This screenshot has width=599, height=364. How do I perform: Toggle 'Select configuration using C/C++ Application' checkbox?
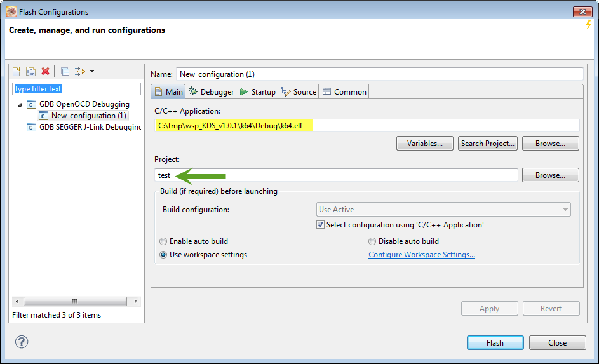(x=321, y=225)
